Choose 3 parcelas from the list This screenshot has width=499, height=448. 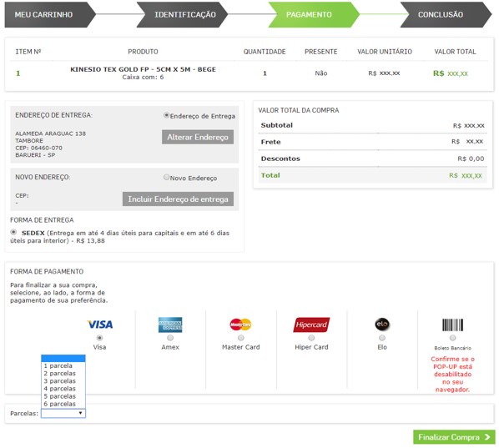[63, 381]
